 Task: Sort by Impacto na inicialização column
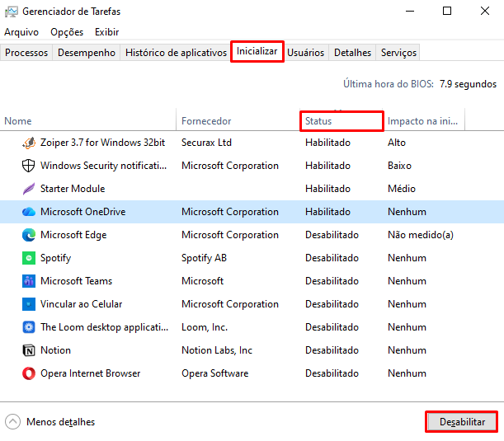coord(422,121)
